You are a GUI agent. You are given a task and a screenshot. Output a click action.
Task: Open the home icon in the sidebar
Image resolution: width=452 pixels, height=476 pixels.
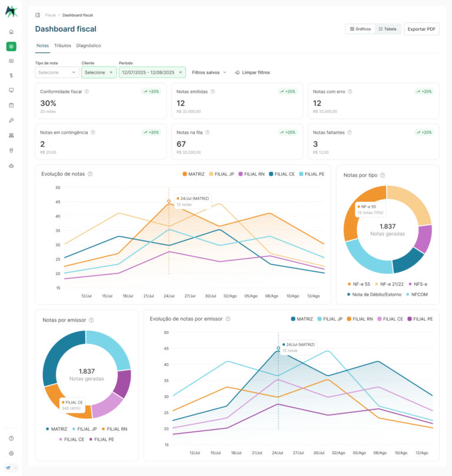point(11,32)
